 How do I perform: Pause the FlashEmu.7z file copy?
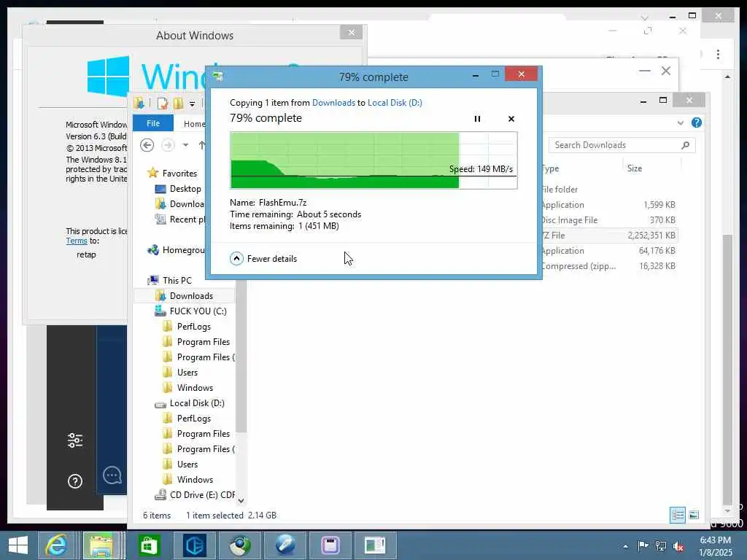[x=477, y=119]
